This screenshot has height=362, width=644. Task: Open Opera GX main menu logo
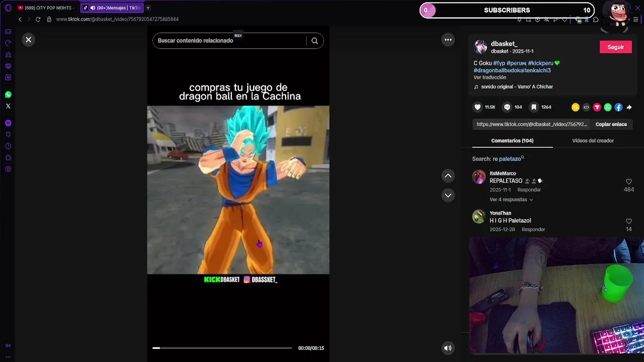pyautogui.click(x=8, y=8)
